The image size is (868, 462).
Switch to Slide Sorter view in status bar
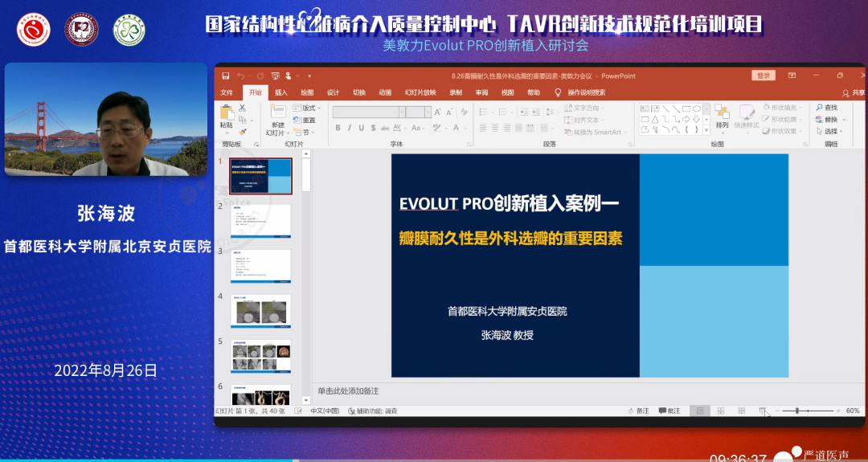[x=721, y=411]
